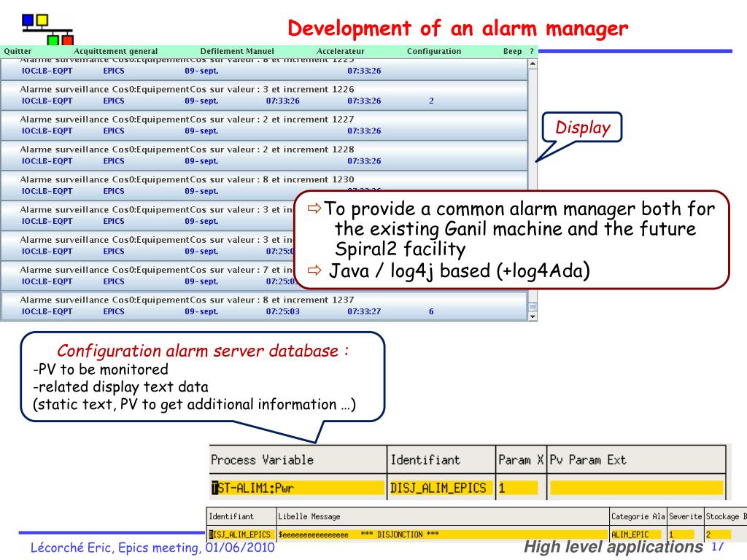The width and height of the screenshot is (747, 560).
Task: Open the Acquittement general menu
Action: [116, 51]
